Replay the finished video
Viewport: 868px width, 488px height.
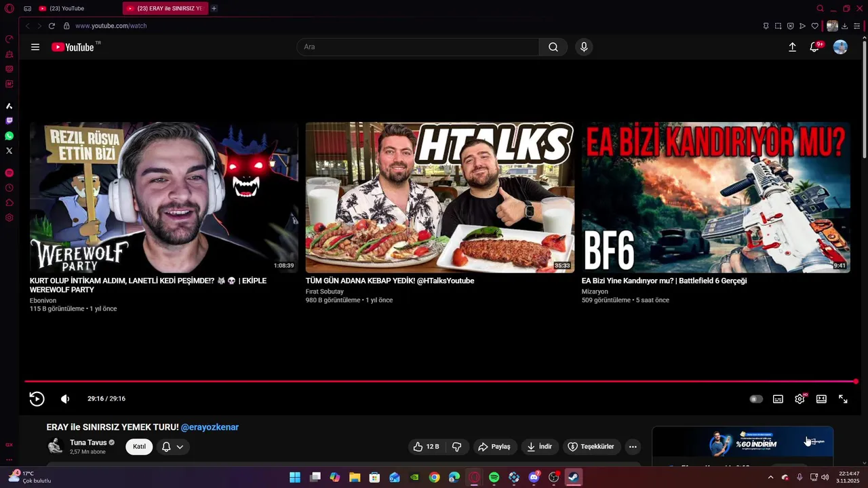click(x=37, y=399)
